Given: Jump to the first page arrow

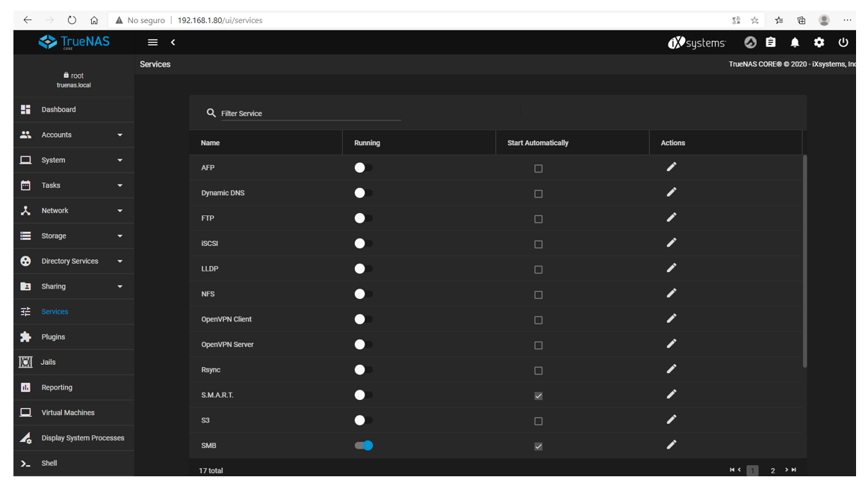Looking at the screenshot, I should [x=732, y=470].
